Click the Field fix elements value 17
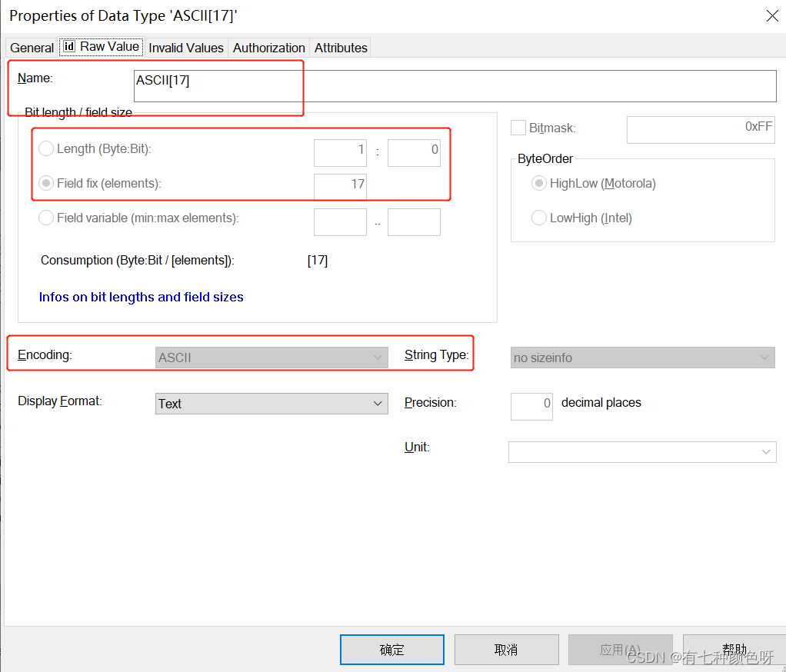Screen dimensions: 786x672 pyautogui.click(x=340, y=186)
